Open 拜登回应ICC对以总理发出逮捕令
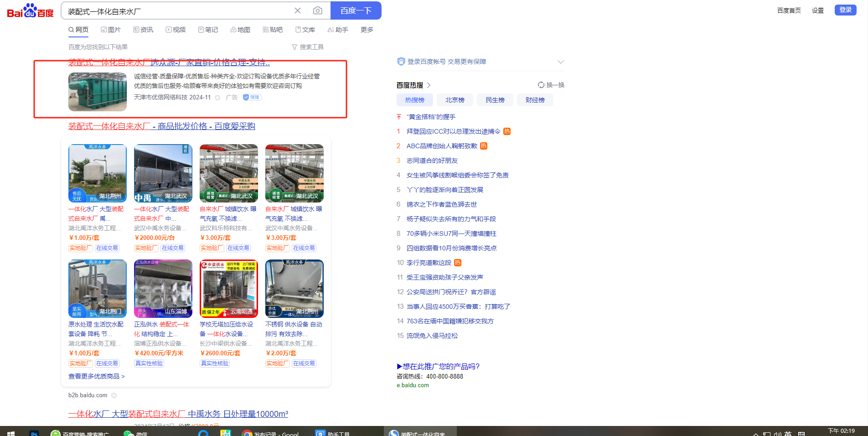The image size is (868, 436). pos(454,131)
